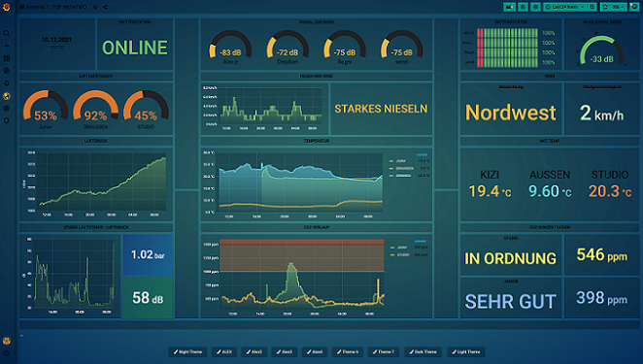
Task: Open the LUFTFEUCHTIGKEIT panel title menu
Action: (x=96, y=77)
